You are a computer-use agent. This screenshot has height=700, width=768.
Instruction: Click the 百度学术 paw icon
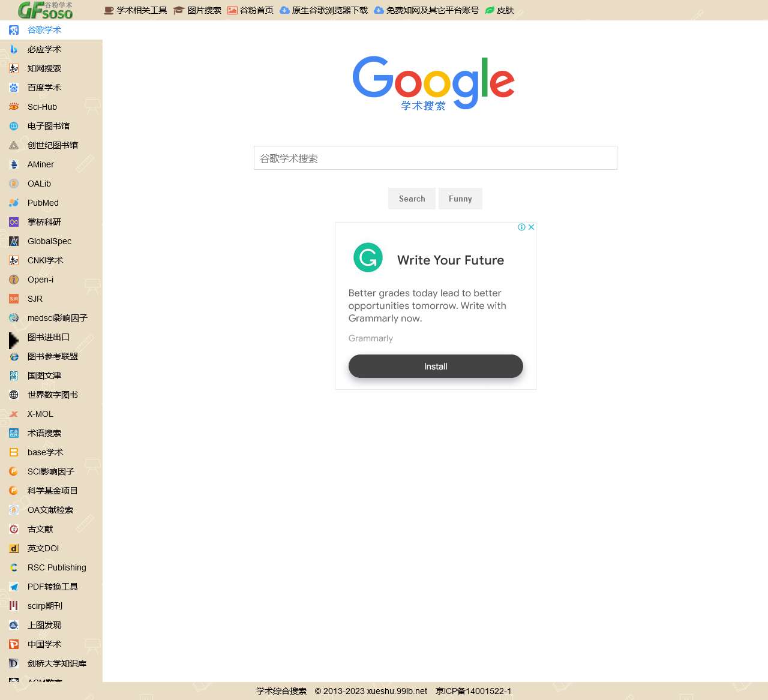pos(14,88)
